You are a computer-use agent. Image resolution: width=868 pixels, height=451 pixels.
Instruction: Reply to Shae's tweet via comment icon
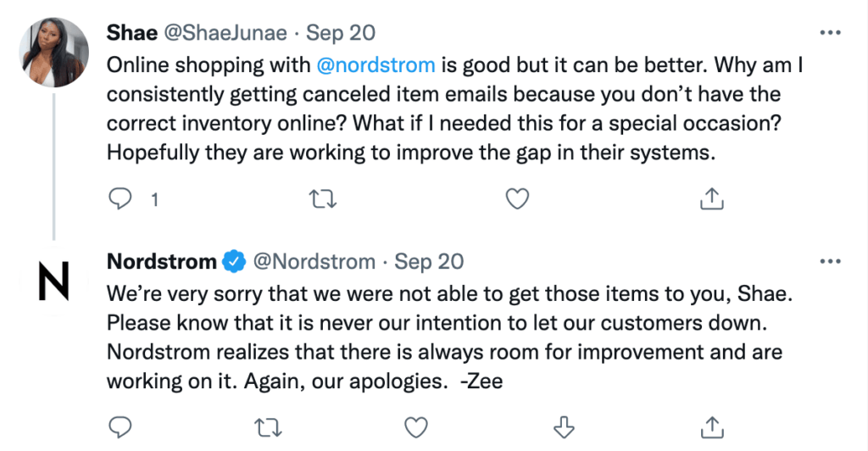120,199
